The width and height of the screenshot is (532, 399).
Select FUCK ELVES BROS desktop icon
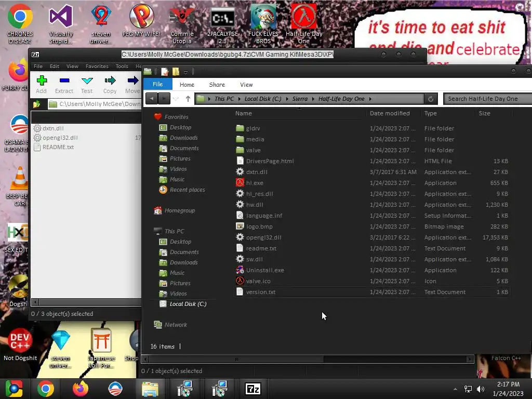coord(263,24)
